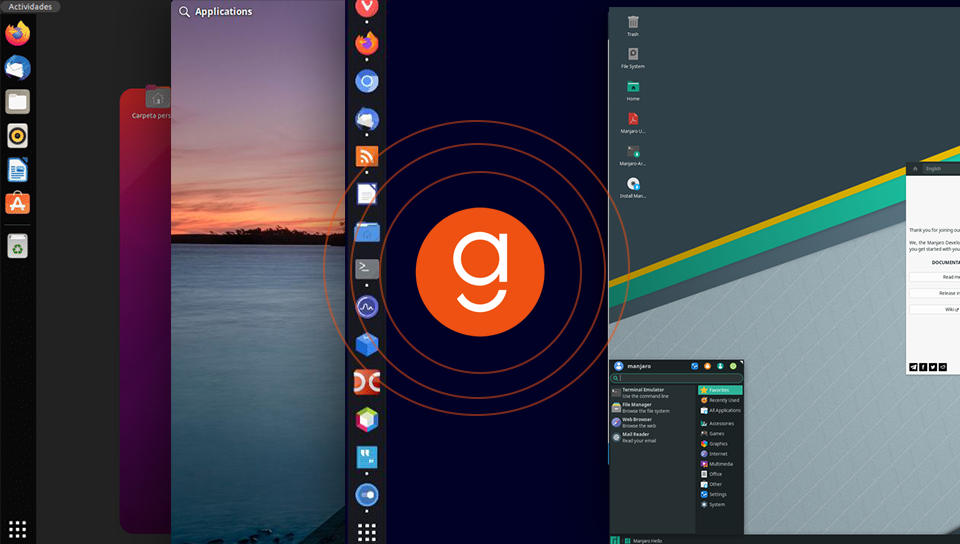Screen dimensions: 960x544
Task: Open the Facebook link in Manjaro Hello
Action: [923, 367]
